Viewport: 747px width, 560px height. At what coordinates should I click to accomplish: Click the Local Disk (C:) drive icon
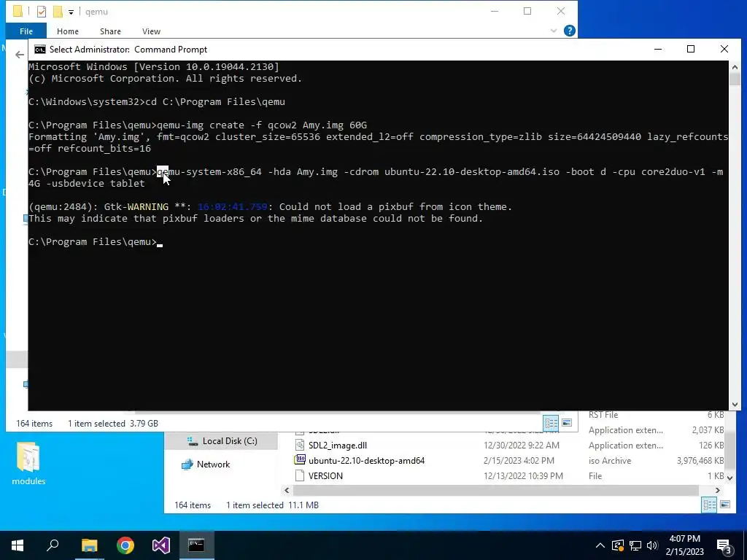(x=193, y=441)
